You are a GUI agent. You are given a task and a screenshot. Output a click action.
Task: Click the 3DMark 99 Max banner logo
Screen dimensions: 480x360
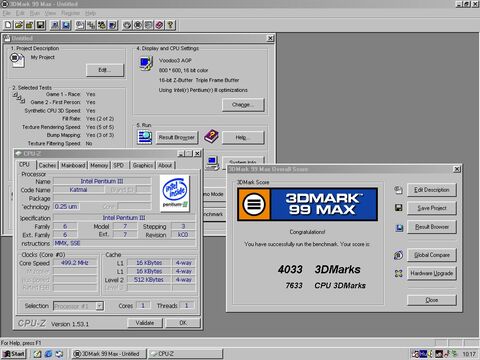pyautogui.click(x=307, y=204)
